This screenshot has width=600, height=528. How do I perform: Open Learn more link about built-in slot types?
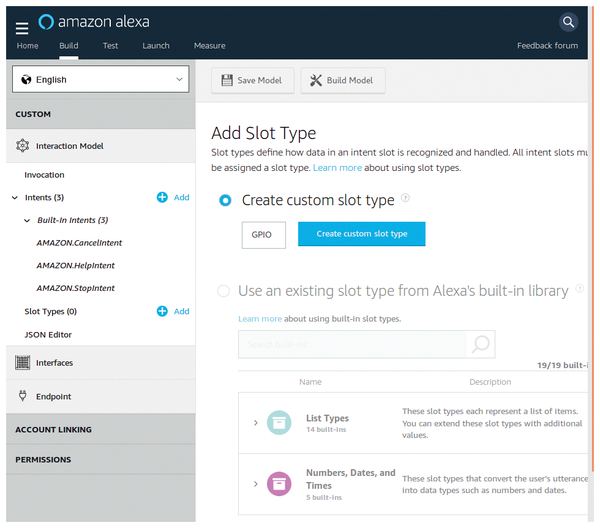point(260,319)
